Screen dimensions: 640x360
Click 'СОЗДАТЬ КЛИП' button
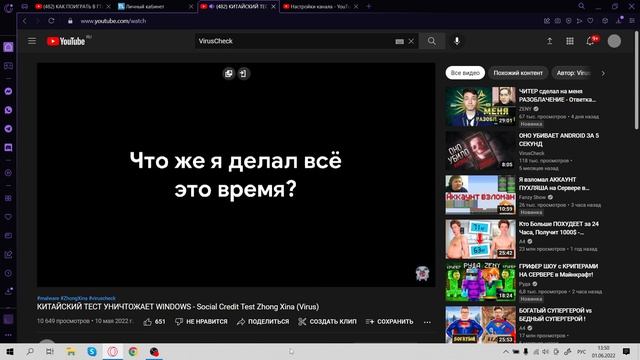point(327,322)
